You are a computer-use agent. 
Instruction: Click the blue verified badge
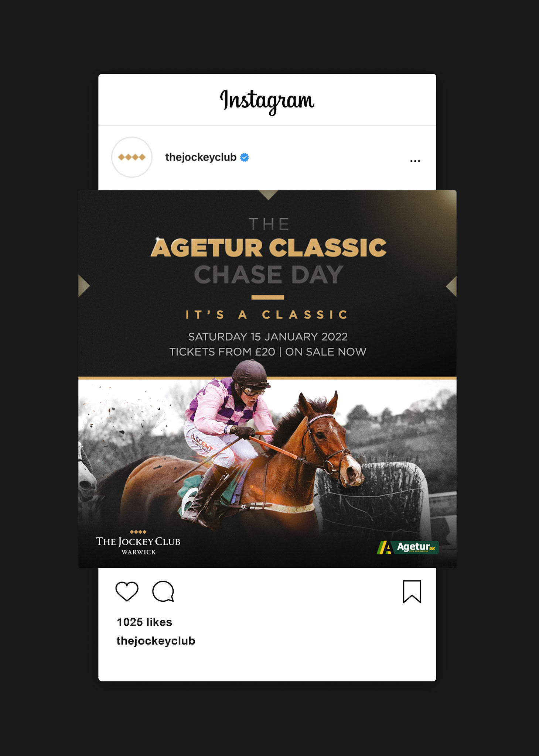[244, 157]
